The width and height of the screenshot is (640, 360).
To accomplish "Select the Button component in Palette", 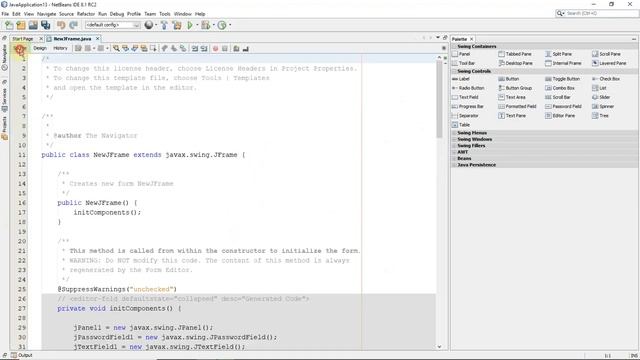I will click(x=509, y=79).
